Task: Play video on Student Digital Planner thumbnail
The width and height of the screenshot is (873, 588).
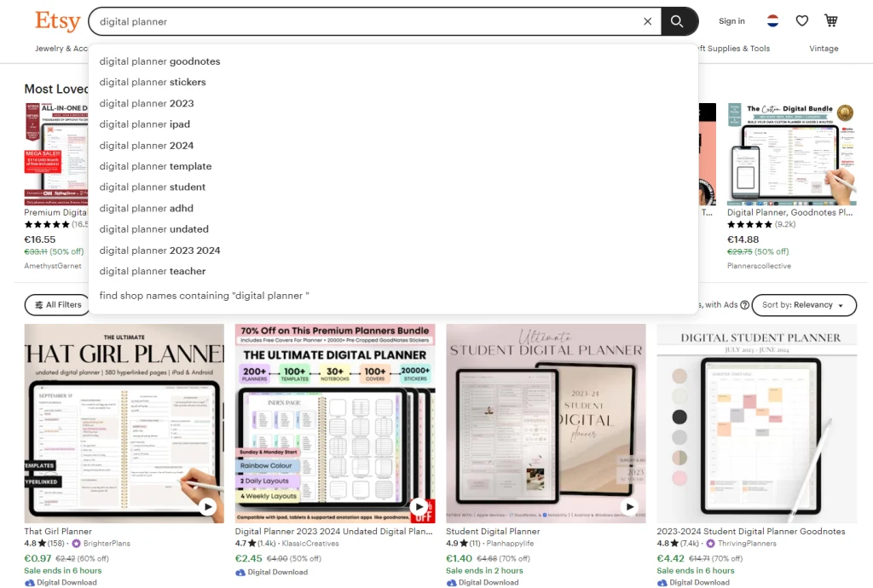Action: coord(629,506)
